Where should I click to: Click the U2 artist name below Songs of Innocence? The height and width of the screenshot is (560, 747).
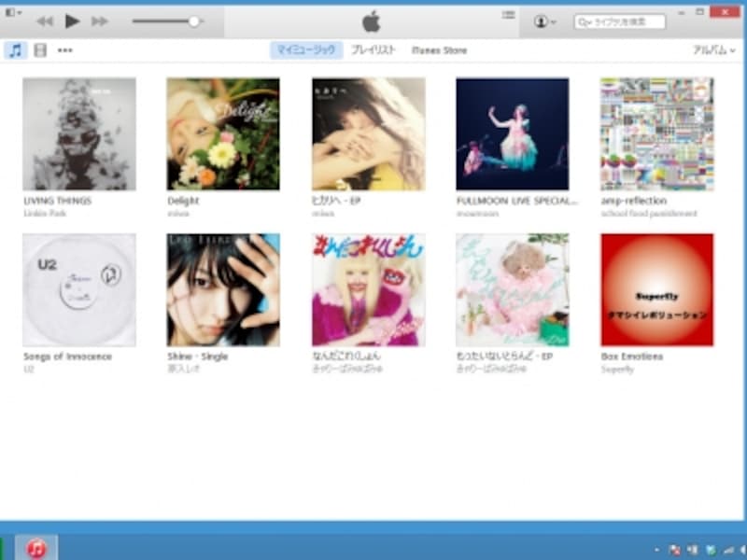coord(29,369)
